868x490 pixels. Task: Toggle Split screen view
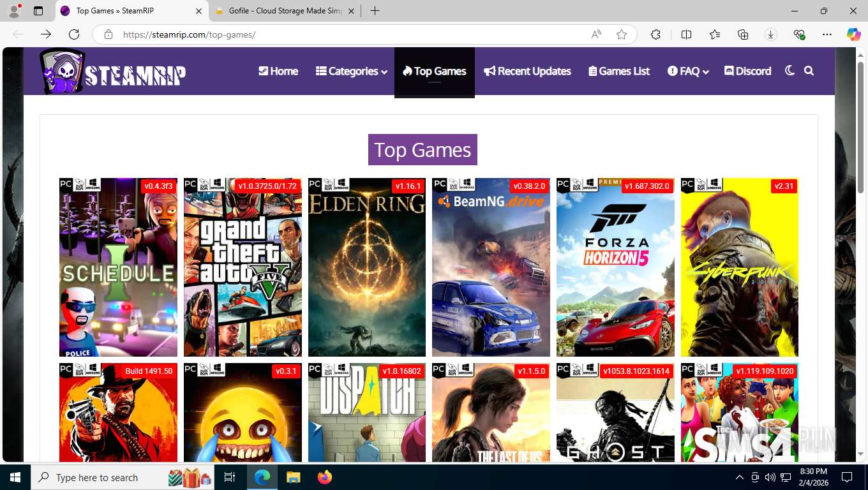pos(687,34)
